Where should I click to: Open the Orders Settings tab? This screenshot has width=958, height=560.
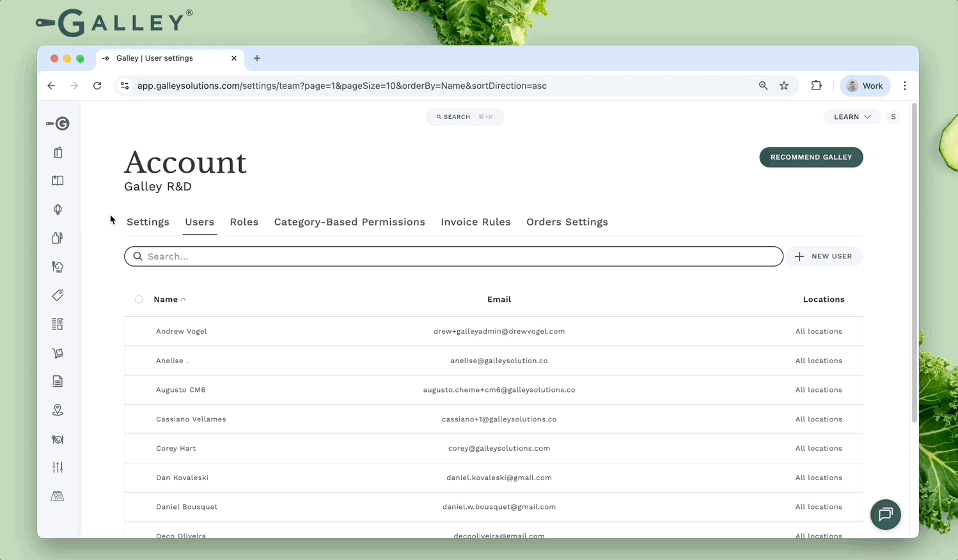point(567,222)
